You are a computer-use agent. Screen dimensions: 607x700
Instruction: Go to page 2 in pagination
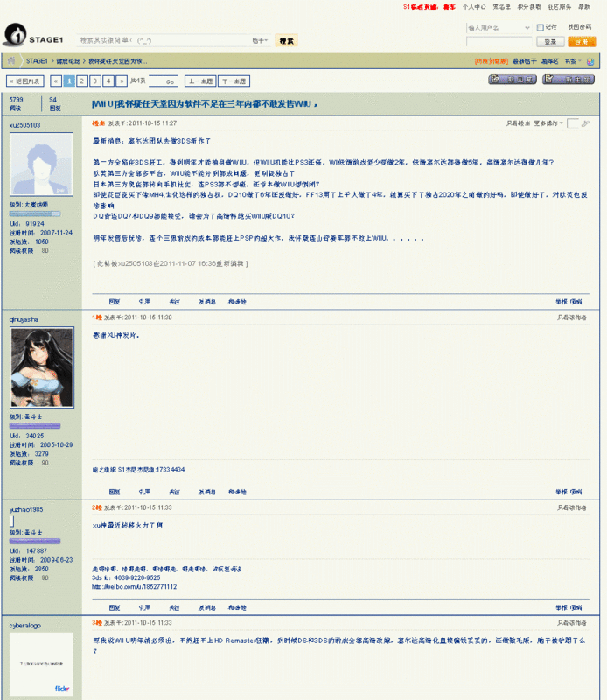(82, 81)
